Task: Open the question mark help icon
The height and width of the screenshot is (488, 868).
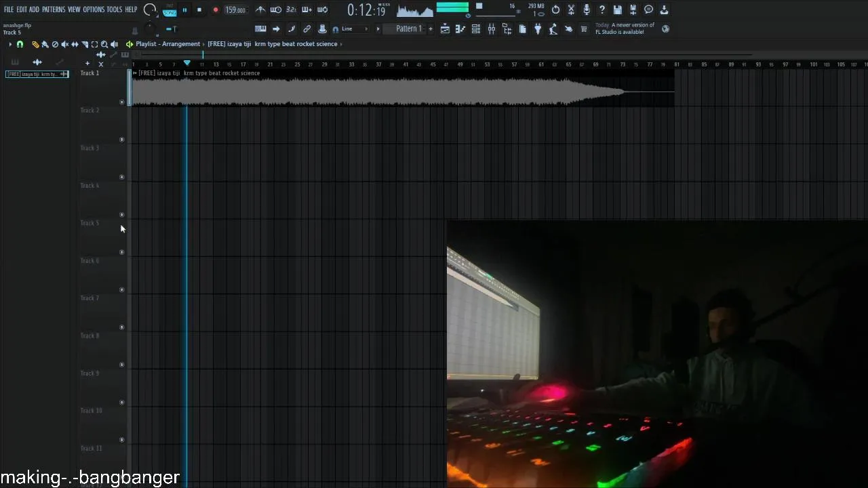Action: tap(602, 9)
